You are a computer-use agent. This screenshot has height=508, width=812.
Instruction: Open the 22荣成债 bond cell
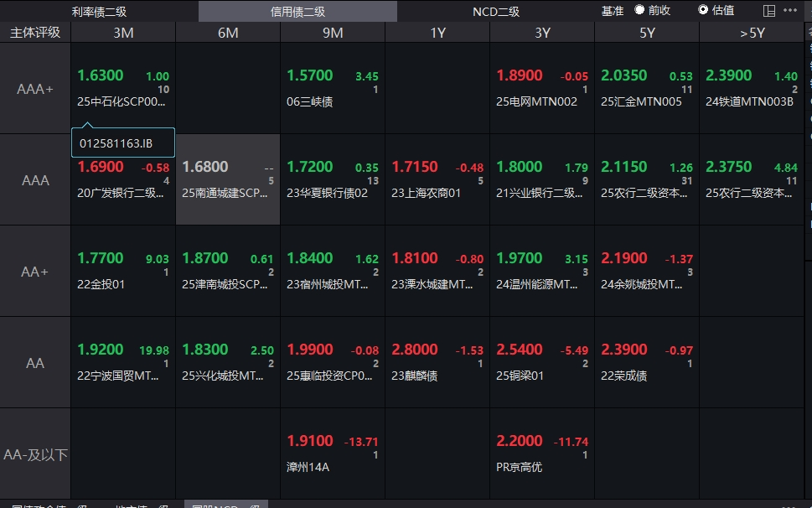point(647,363)
